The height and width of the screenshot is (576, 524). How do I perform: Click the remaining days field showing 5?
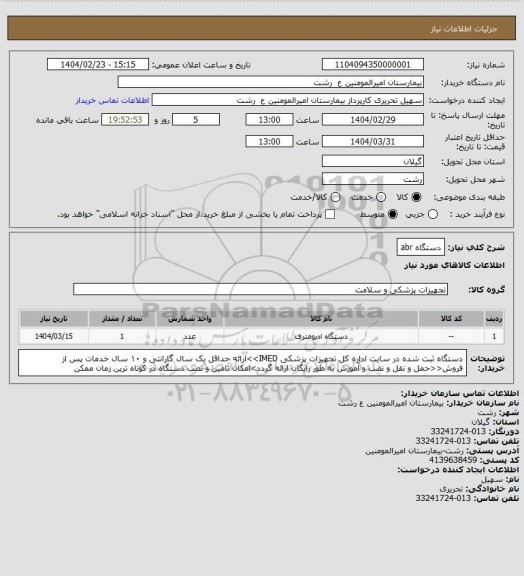point(196,120)
